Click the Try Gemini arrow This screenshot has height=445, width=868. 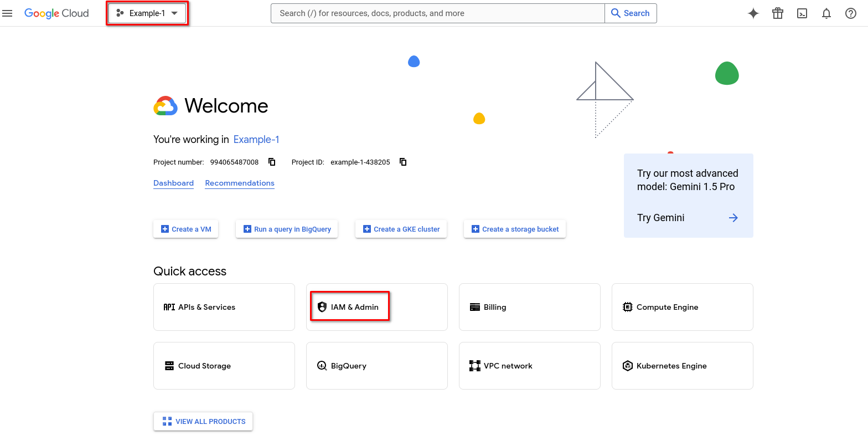(x=733, y=218)
